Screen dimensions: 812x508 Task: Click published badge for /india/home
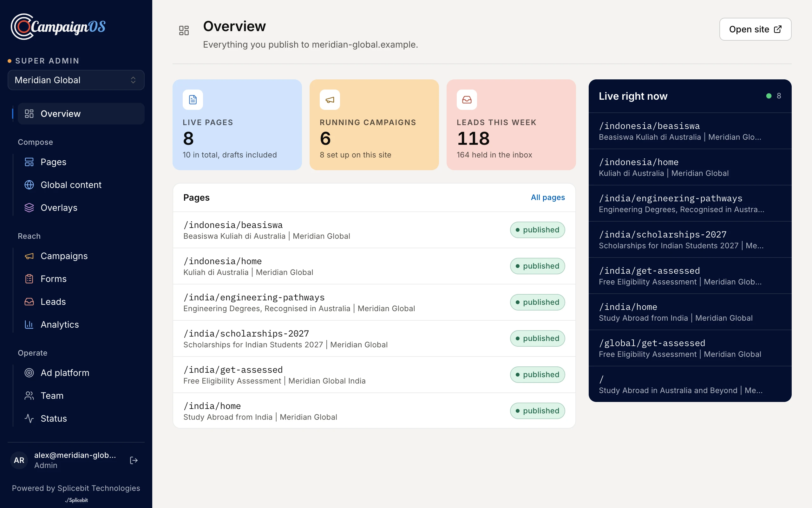(x=538, y=411)
